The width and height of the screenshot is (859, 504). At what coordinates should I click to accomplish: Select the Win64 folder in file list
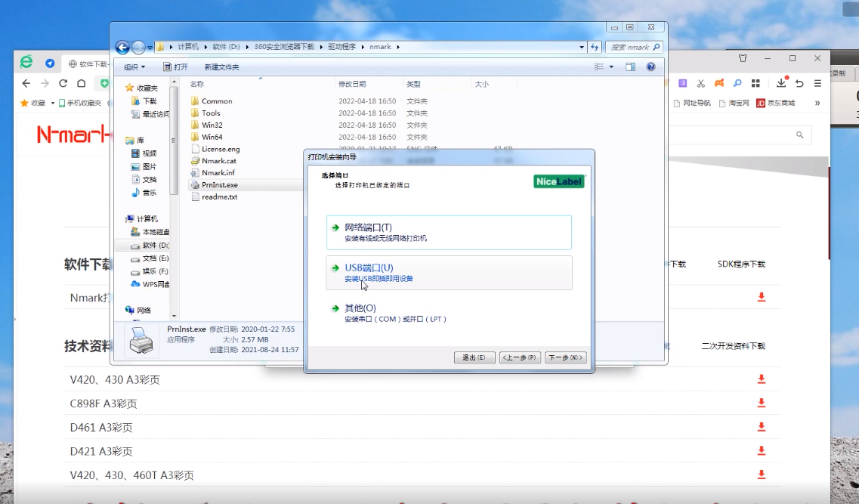tap(212, 137)
